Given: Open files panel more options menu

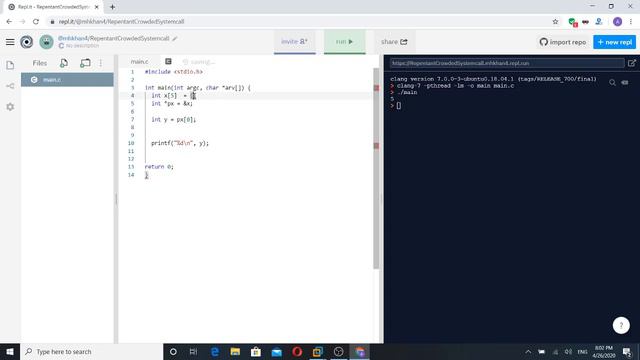Looking at the screenshot, I should [x=100, y=63].
